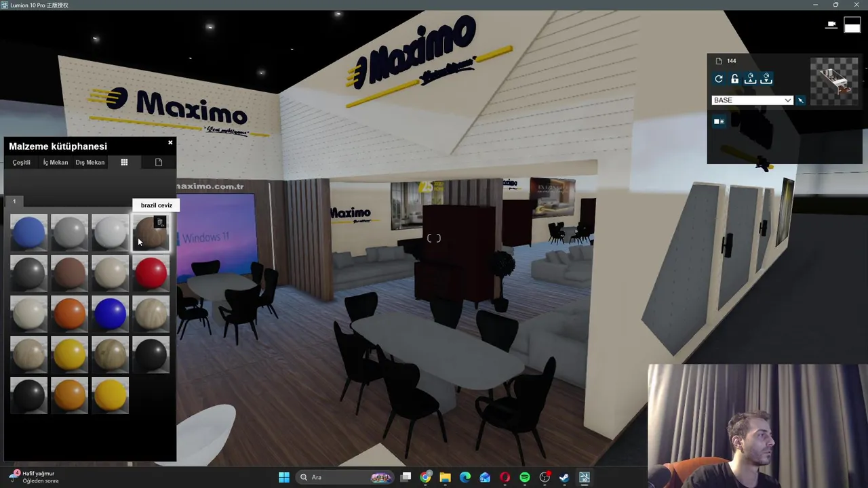Image resolution: width=868 pixels, height=488 pixels.
Task: Open Steam from the taskbar
Action: [x=564, y=477]
